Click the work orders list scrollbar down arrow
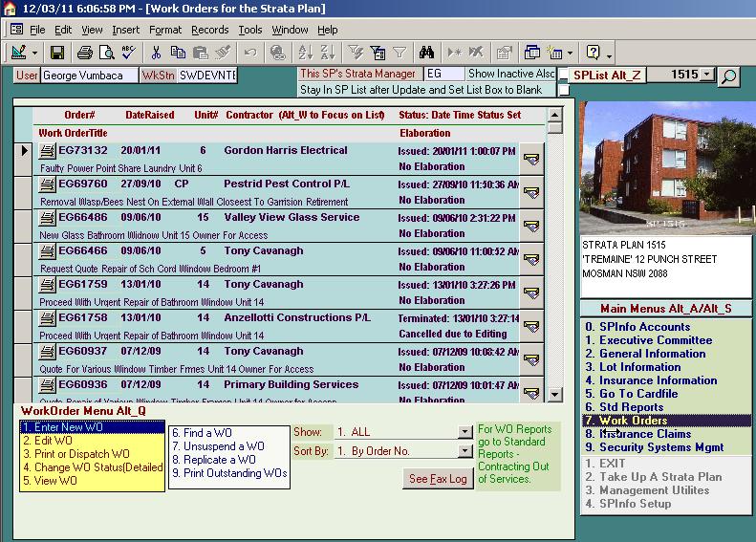The height and width of the screenshot is (542, 756). tap(554, 397)
